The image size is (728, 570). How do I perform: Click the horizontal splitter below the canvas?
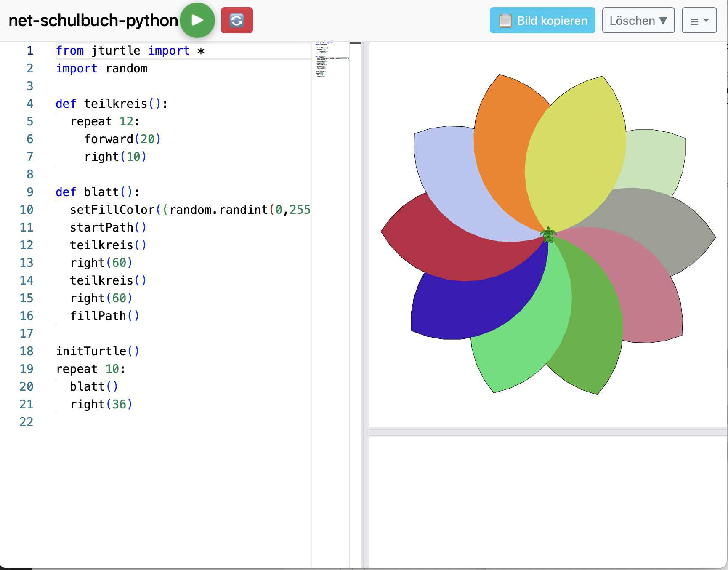547,432
